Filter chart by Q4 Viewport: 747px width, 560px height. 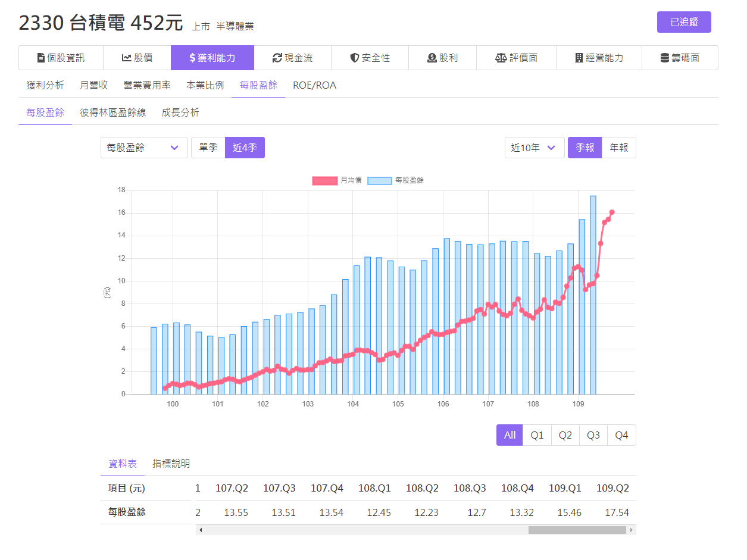click(x=621, y=435)
